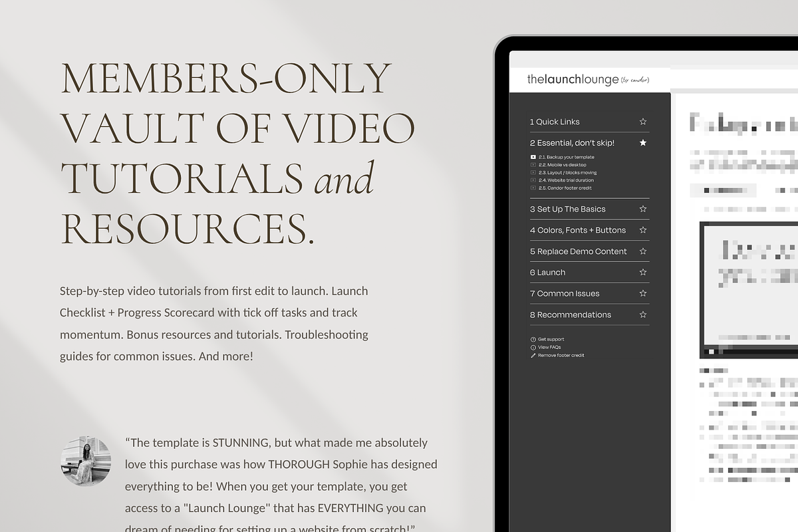
Task: Star the Replace Demo Content section
Action: pyautogui.click(x=643, y=251)
